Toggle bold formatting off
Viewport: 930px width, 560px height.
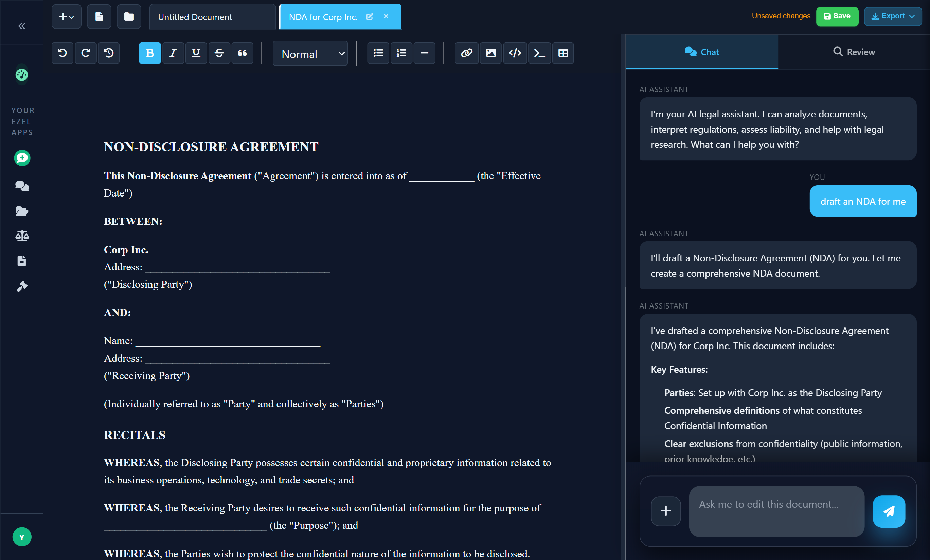[x=150, y=53]
